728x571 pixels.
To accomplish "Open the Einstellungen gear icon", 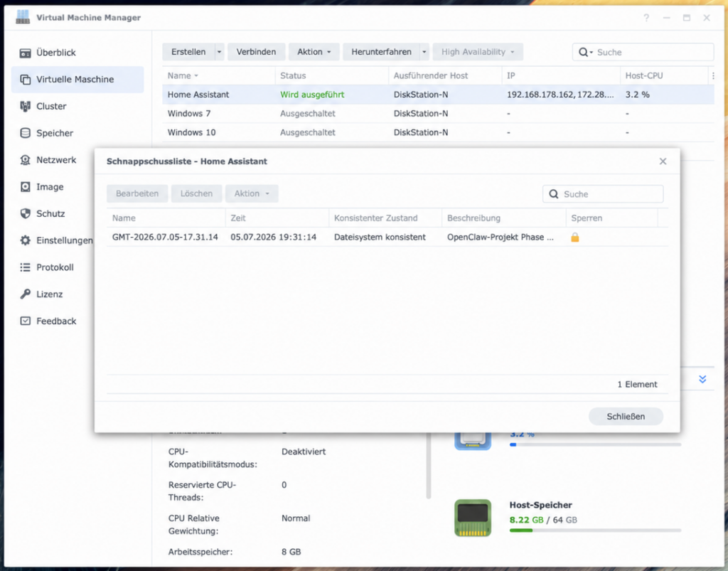I will [x=25, y=240].
